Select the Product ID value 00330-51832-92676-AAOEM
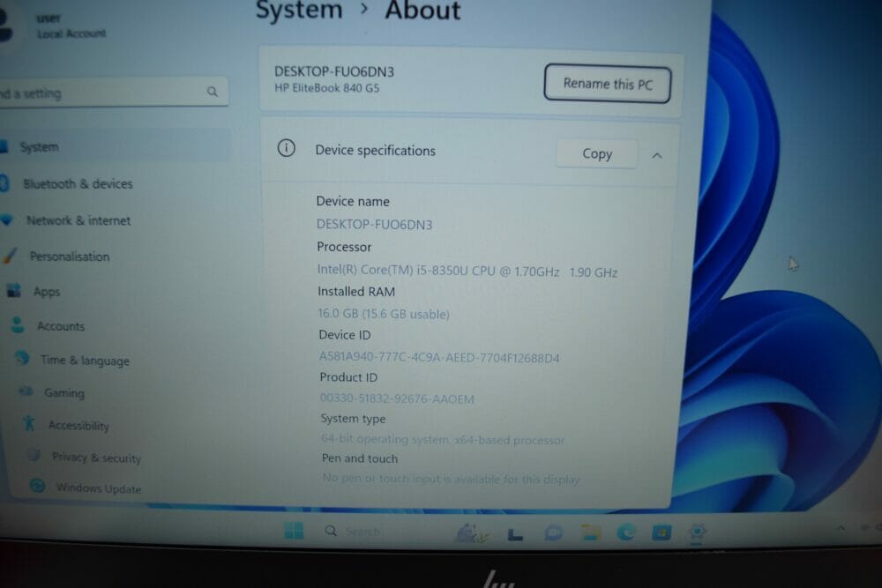Image resolution: width=882 pixels, height=588 pixels. click(397, 398)
